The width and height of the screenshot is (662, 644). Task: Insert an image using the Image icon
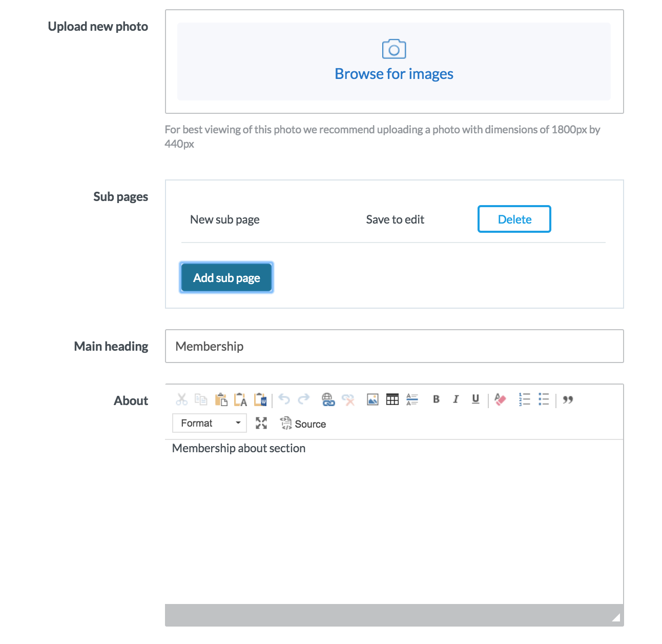coord(373,399)
